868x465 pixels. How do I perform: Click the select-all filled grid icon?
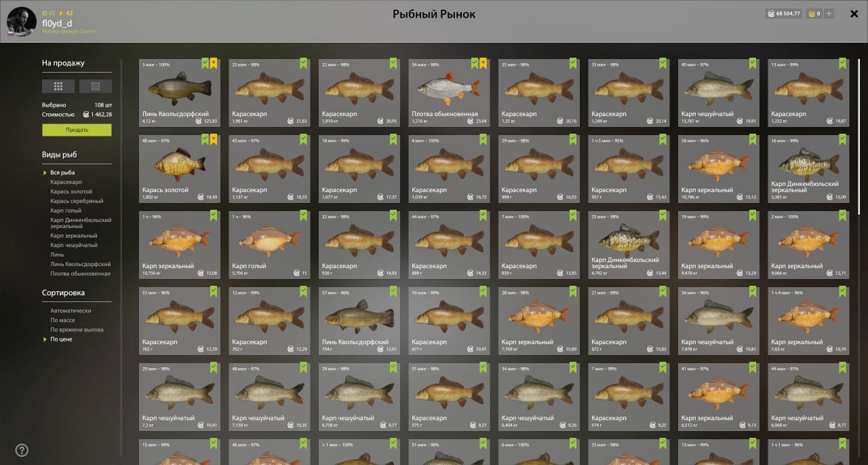pyautogui.click(x=58, y=86)
